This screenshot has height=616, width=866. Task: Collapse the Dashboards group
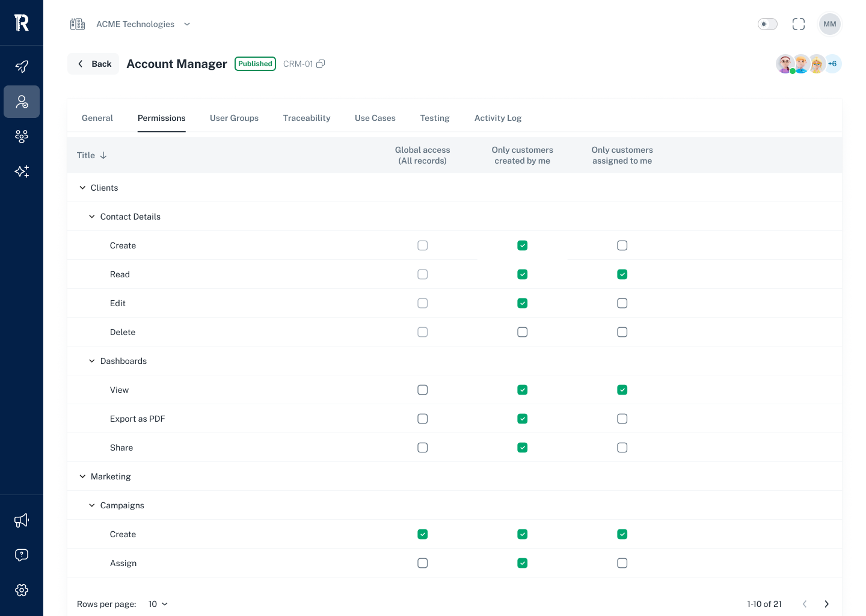tap(92, 361)
